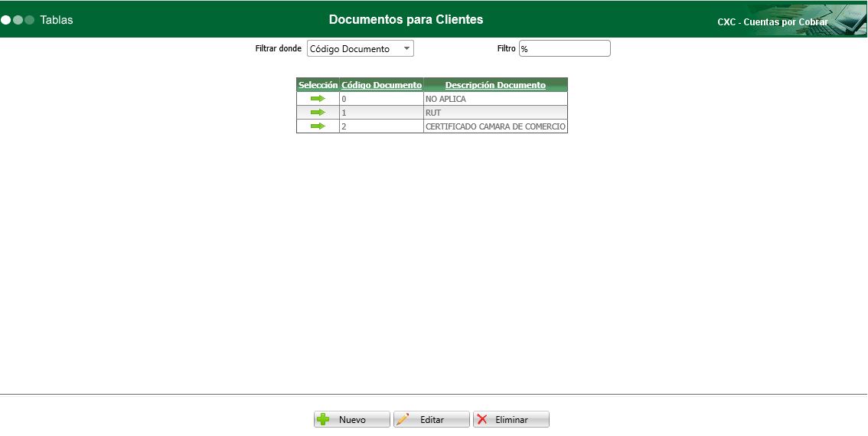
Task: Sort by Descripción Documento column header
Action: [495, 85]
